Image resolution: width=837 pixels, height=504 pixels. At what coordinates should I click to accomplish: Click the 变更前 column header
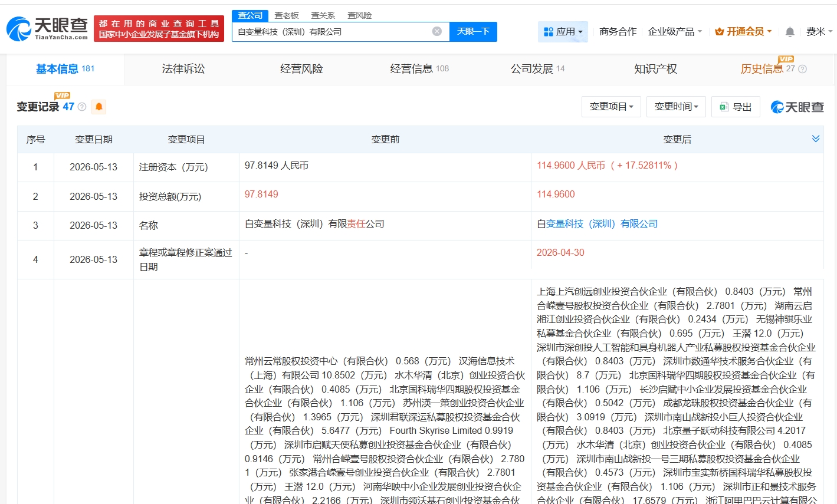click(385, 139)
